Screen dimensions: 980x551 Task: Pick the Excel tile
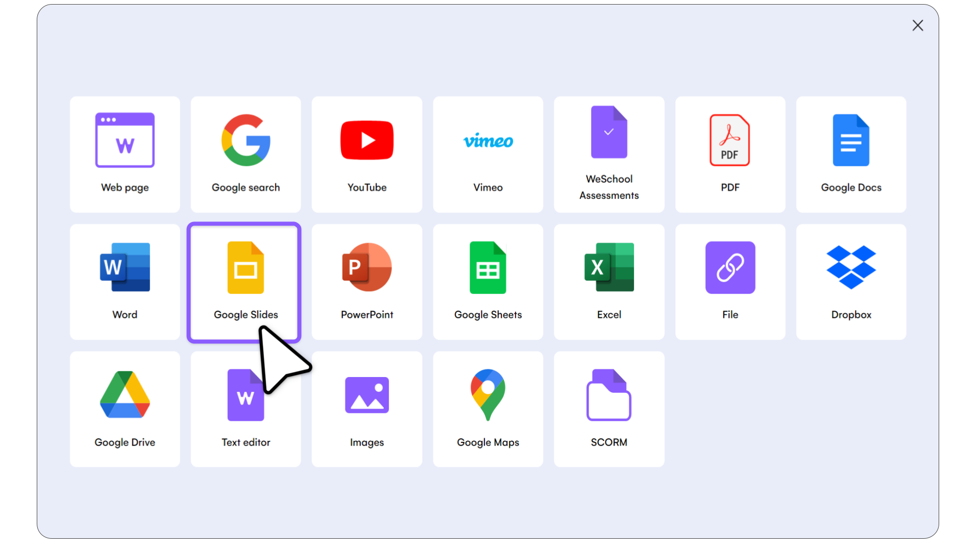click(x=609, y=282)
